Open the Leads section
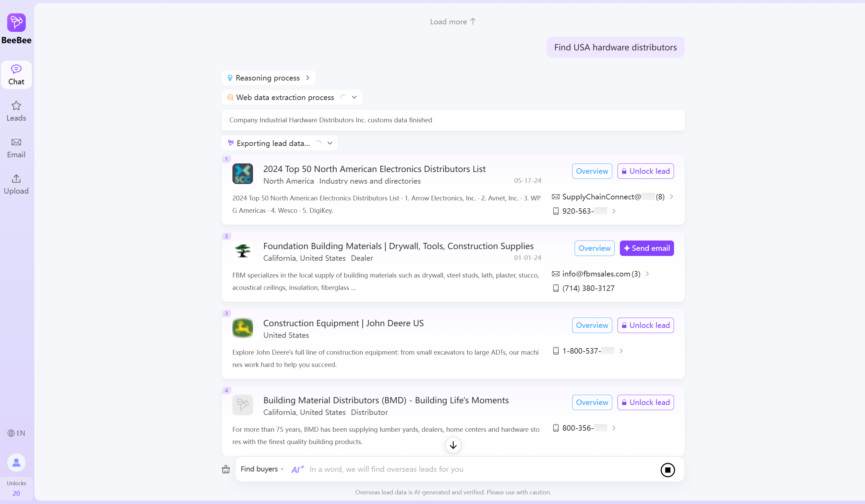Image resolution: width=865 pixels, height=504 pixels. point(16,111)
